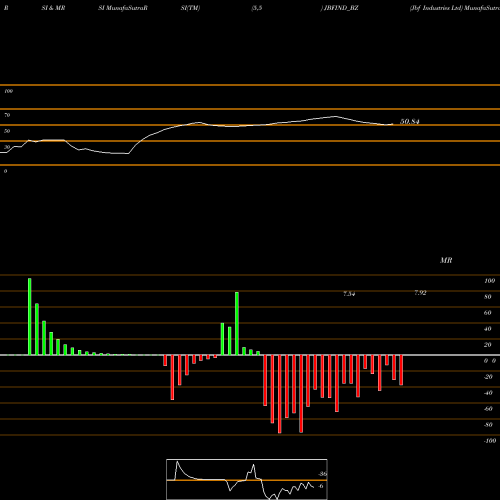Open the mini overview chart thumbnail
The height and width of the screenshot is (500, 500).
[247, 479]
